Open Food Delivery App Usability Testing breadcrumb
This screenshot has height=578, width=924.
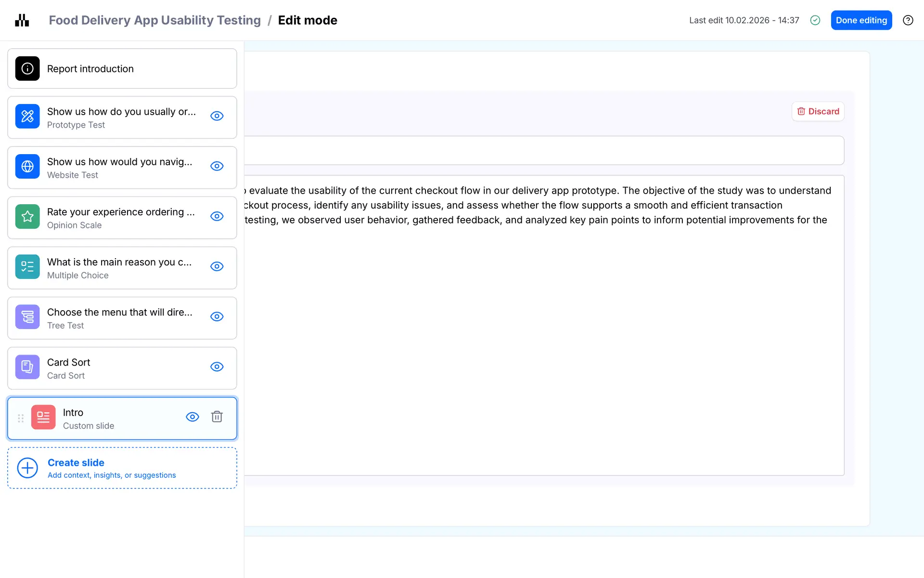pyautogui.click(x=154, y=20)
